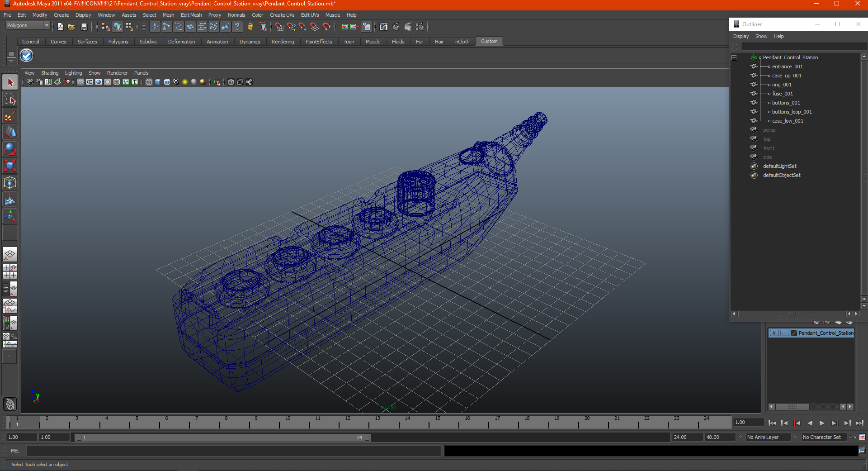Image resolution: width=868 pixels, height=471 pixels.
Task: Click select camera icon in panel toolbar
Action: tap(30, 82)
